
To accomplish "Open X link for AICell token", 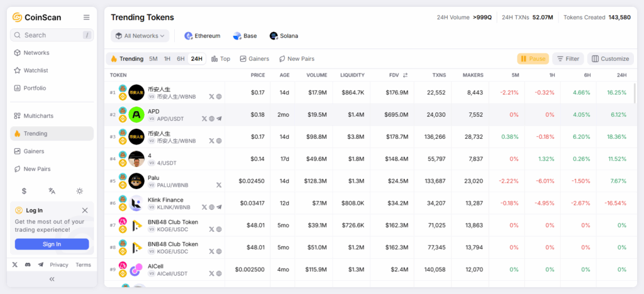I will tap(211, 273).
